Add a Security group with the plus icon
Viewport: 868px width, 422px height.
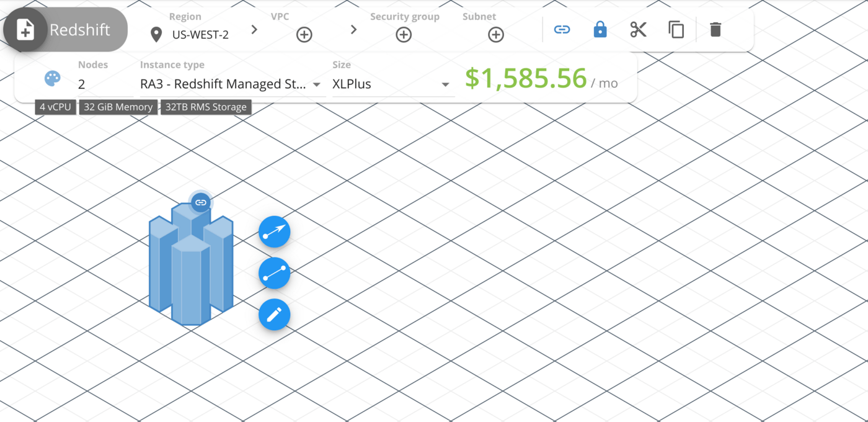pos(404,35)
